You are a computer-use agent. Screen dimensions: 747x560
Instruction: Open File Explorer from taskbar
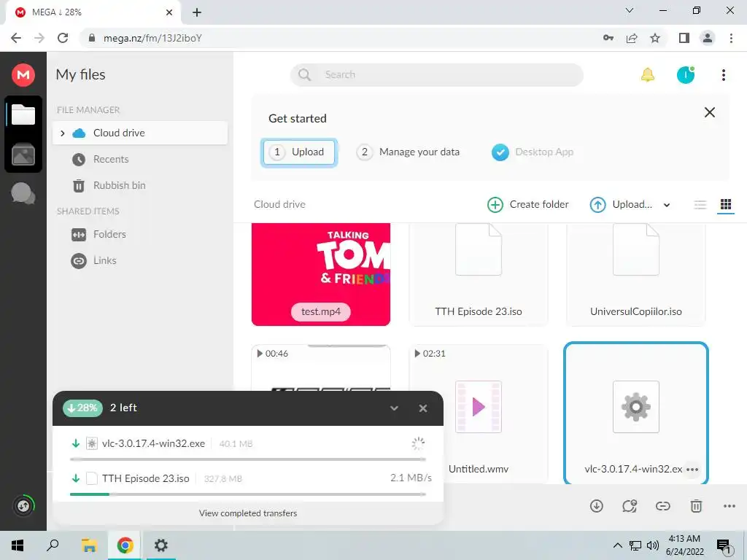pyautogui.click(x=89, y=545)
